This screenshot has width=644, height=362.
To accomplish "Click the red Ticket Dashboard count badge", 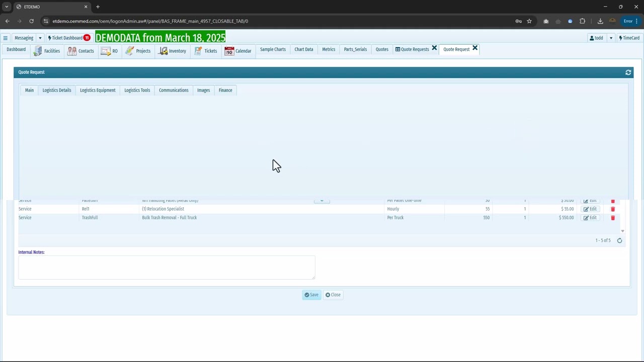I will pyautogui.click(x=87, y=38).
